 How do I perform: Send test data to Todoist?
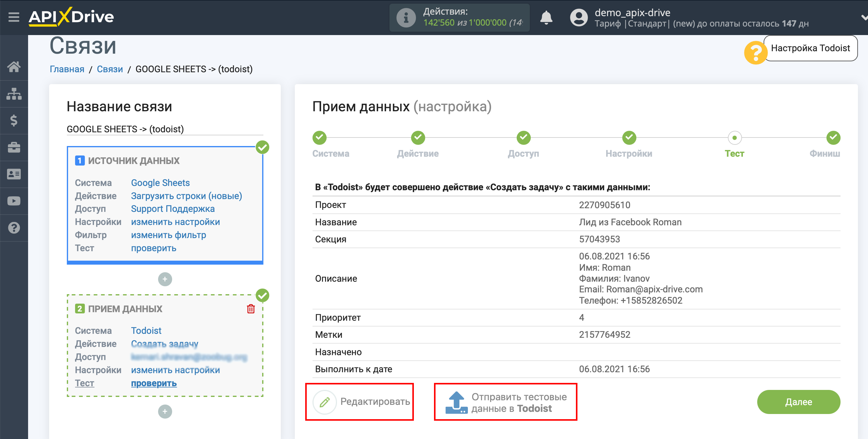(505, 402)
